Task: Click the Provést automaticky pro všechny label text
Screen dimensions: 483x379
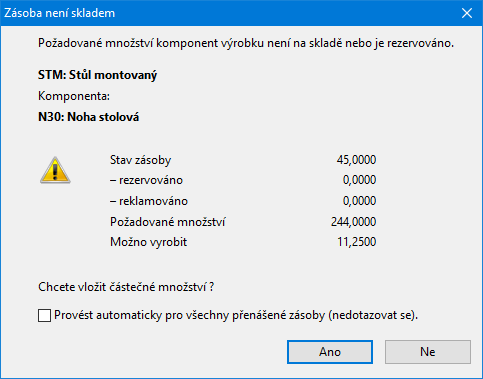Action: click(236, 315)
